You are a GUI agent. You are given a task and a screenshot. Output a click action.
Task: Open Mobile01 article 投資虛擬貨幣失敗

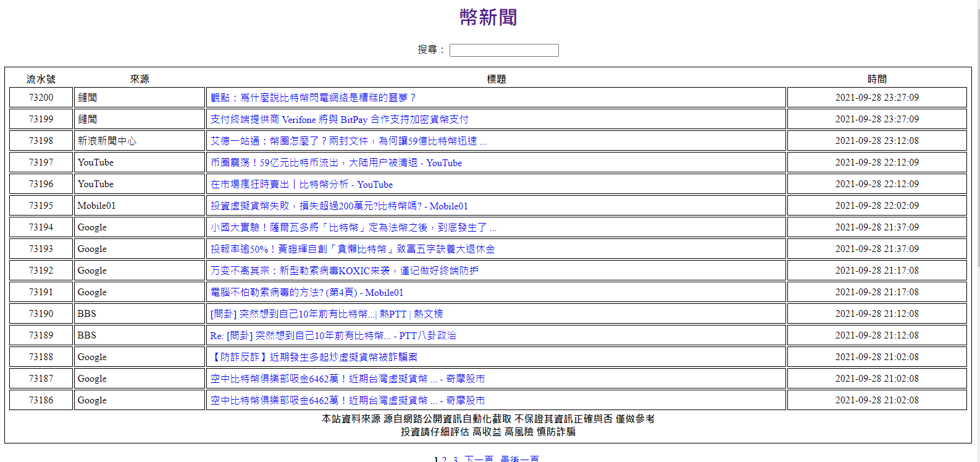coord(339,206)
